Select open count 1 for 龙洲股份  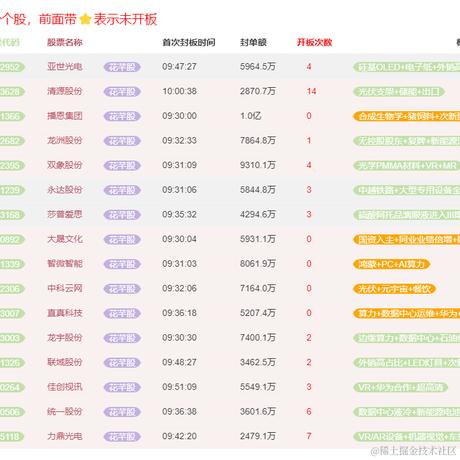click(309, 141)
